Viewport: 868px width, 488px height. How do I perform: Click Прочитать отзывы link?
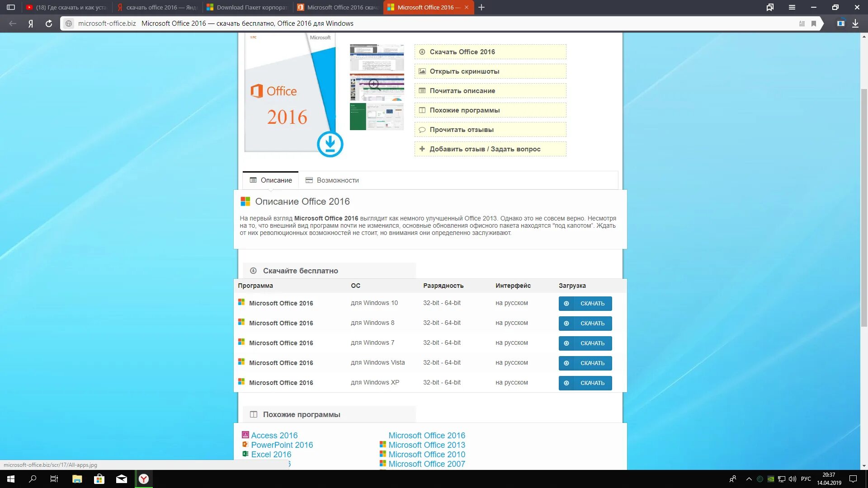(x=490, y=130)
